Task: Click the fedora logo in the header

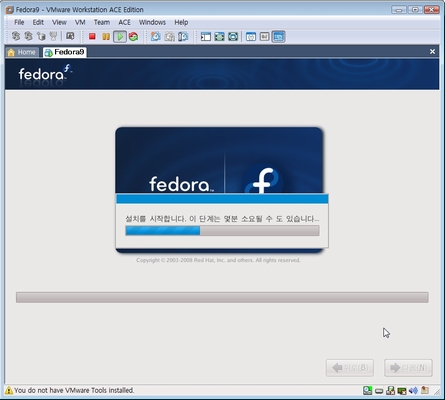Action: pos(45,73)
